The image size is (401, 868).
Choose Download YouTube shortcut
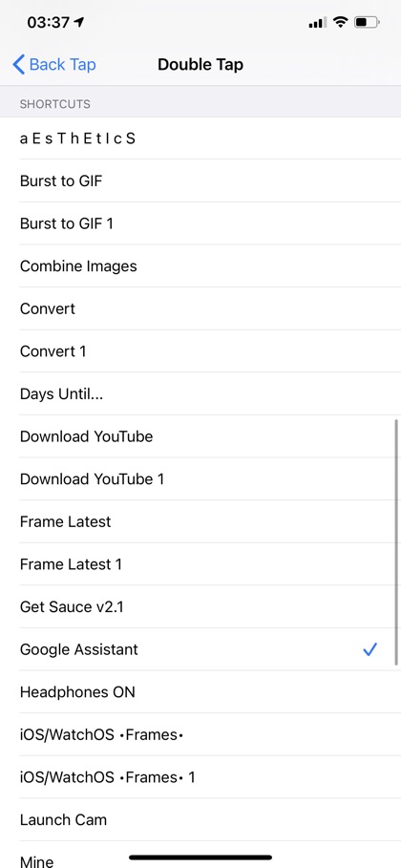tap(200, 436)
